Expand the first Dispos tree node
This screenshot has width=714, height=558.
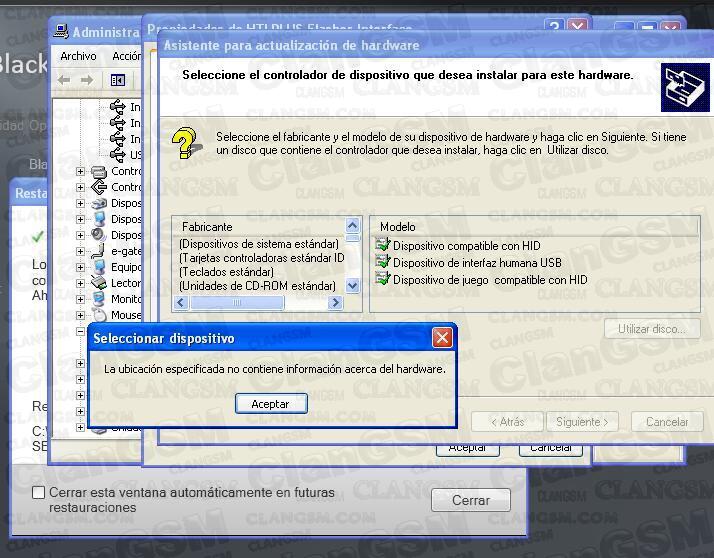click(81, 203)
